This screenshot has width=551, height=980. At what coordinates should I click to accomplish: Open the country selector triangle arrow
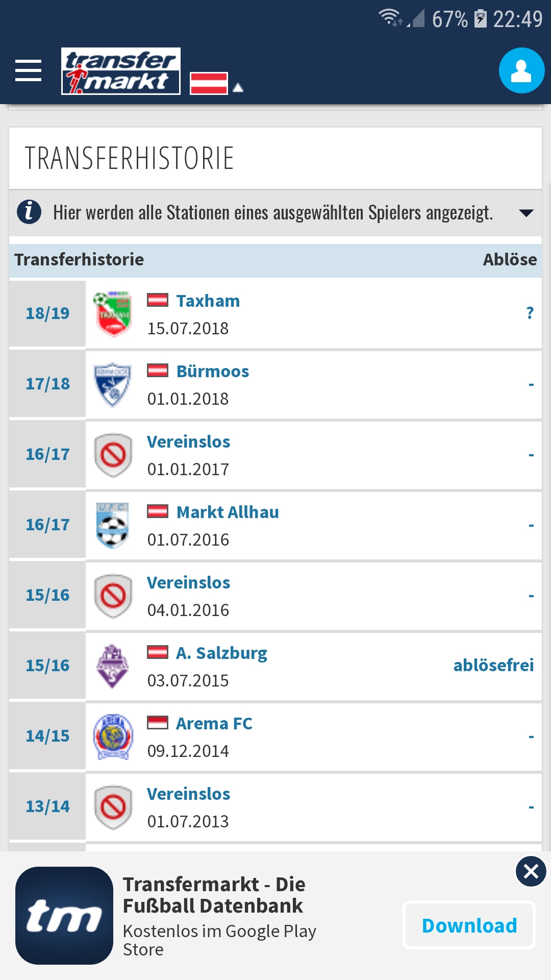pyautogui.click(x=238, y=88)
